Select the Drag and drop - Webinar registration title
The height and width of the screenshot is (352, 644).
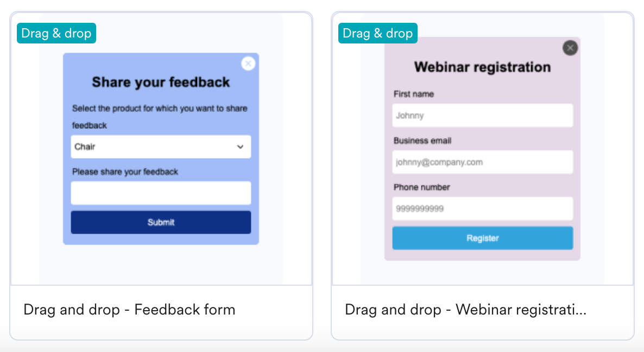(x=465, y=310)
